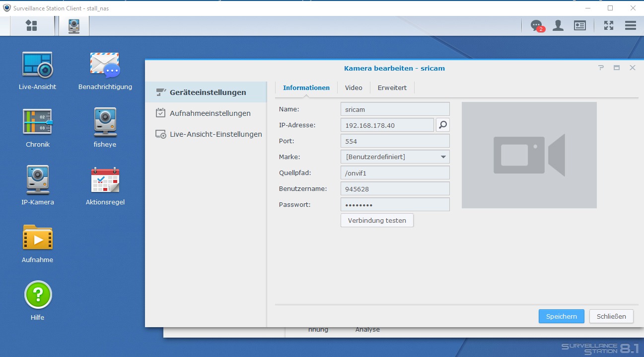
Task: Click Schließen button
Action: (611, 316)
